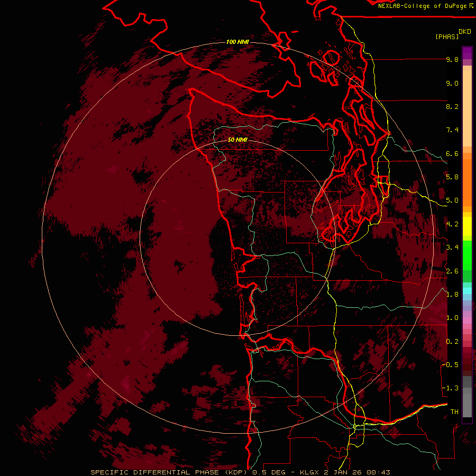Screen dimensions: 476x476
Task: Click the 2.6 legend value
Action: point(452,271)
